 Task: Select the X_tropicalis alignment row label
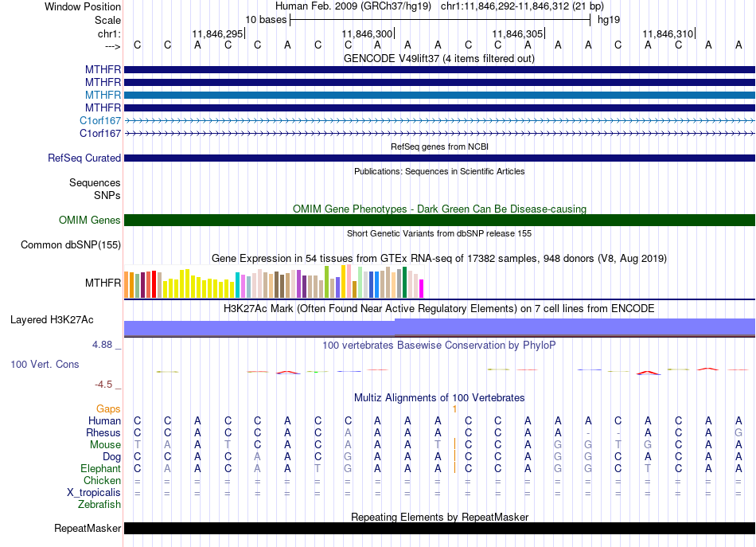pos(94,493)
